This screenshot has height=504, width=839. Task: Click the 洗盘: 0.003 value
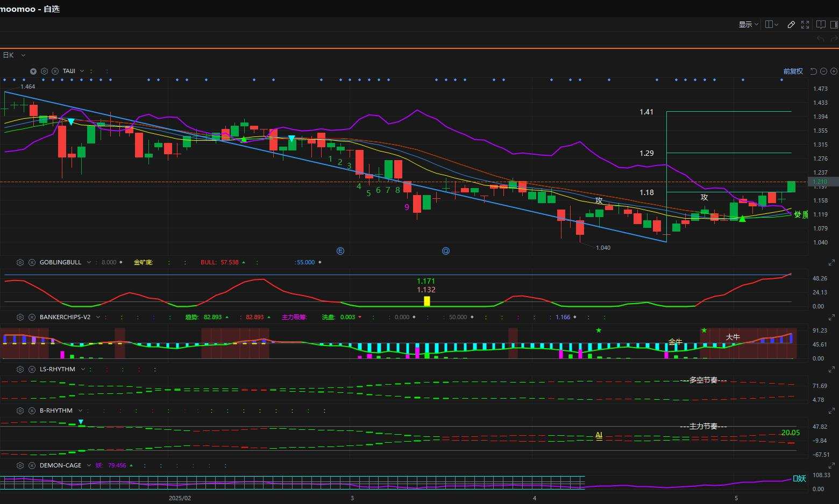(x=338, y=317)
